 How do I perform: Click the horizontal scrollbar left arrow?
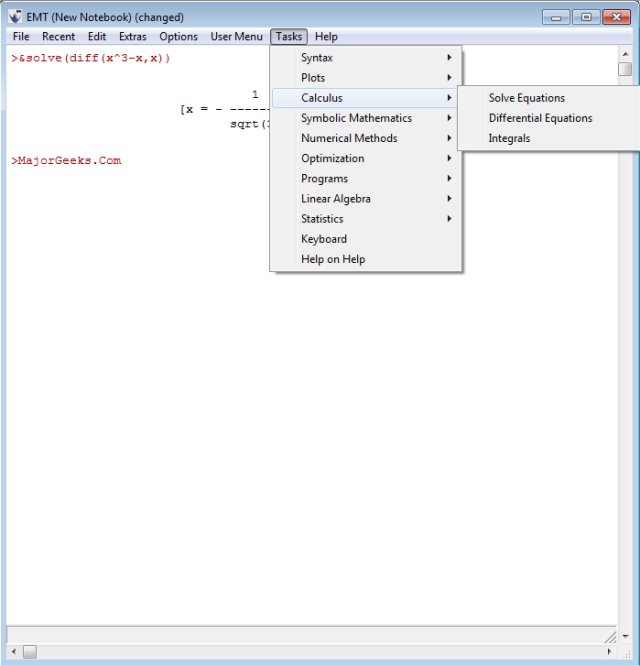[x=14, y=651]
